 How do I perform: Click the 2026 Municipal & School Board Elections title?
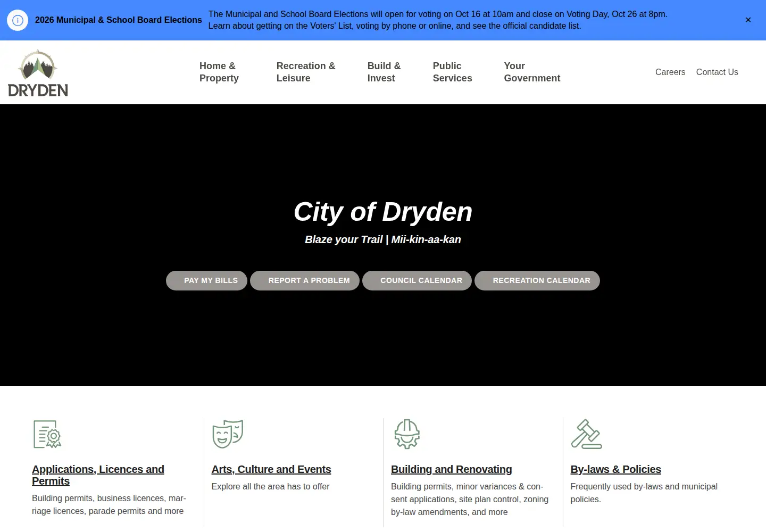pyautogui.click(x=119, y=20)
